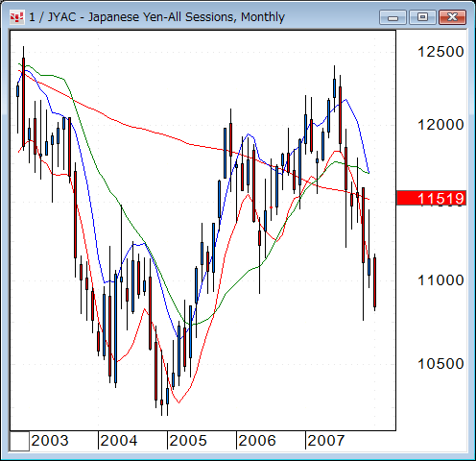Click the 2004 year label on time axis

(x=119, y=441)
